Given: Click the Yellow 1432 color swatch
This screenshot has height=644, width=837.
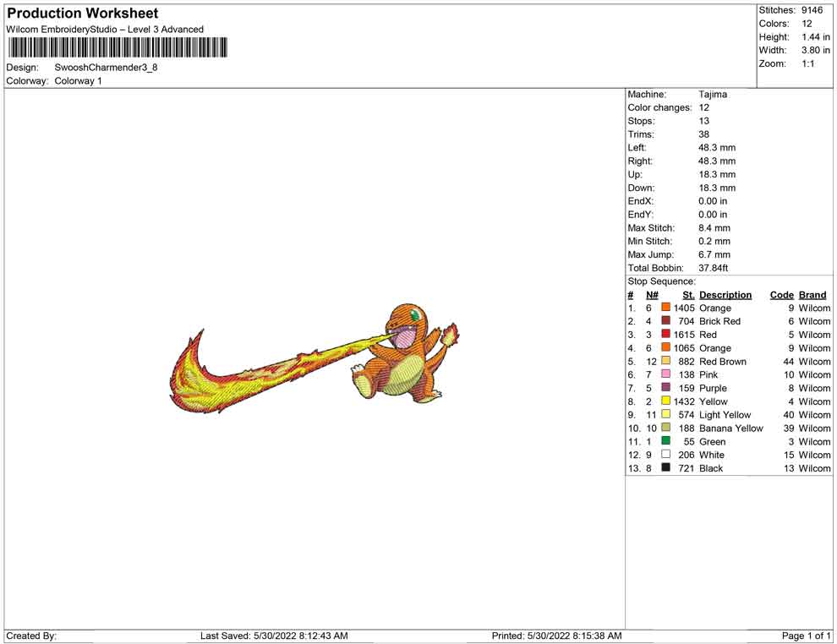Looking at the screenshot, I should click(x=665, y=401).
